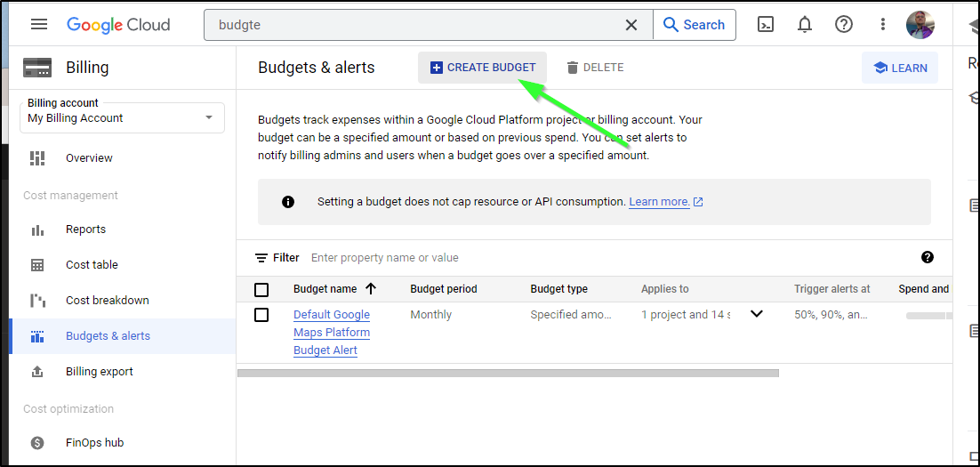The height and width of the screenshot is (467, 980).
Task: Click the LEARN button
Action: click(x=900, y=68)
